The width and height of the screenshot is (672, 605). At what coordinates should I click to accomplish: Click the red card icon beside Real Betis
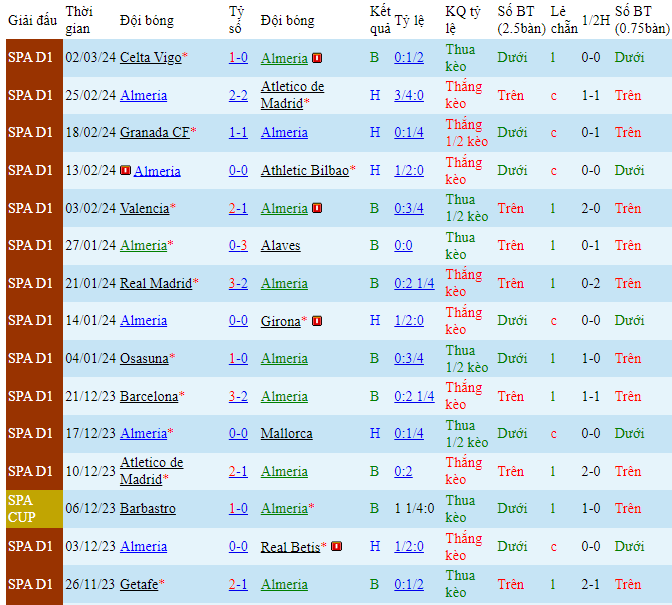pyautogui.click(x=336, y=547)
